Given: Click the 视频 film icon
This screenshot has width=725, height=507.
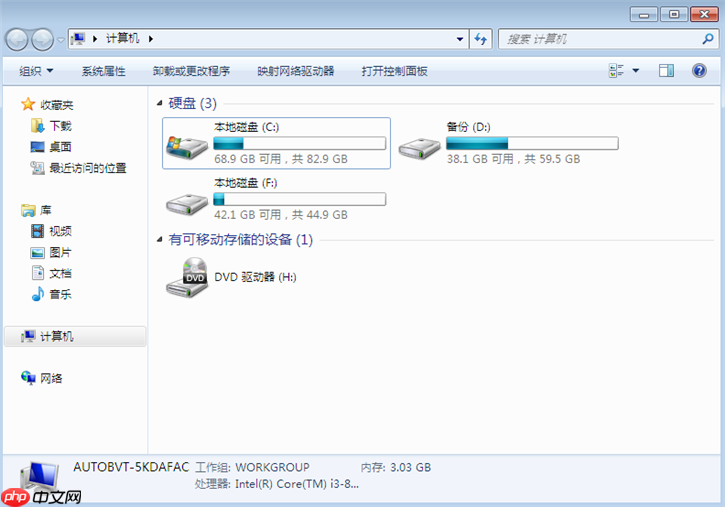Looking at the screenshot, I should pyautogui.click(x=37, y=231).
